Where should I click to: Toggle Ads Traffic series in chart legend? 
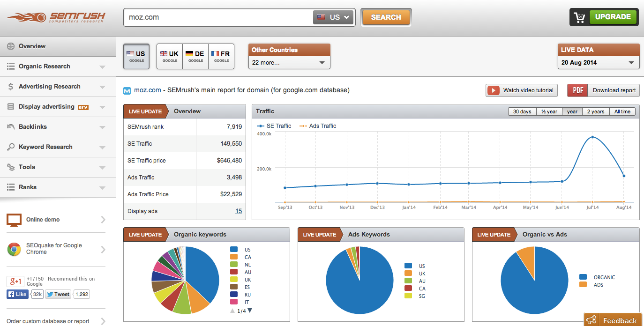[x=318, y=126]
